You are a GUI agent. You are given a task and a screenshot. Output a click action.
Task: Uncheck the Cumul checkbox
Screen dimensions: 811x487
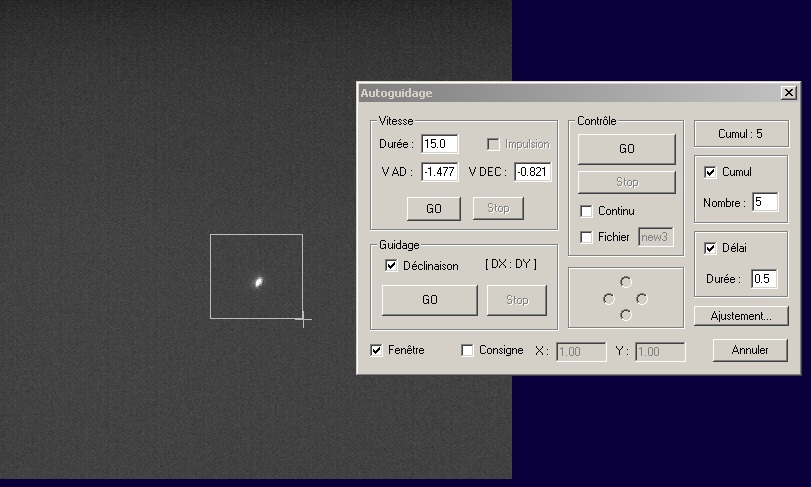pos(710,172)
